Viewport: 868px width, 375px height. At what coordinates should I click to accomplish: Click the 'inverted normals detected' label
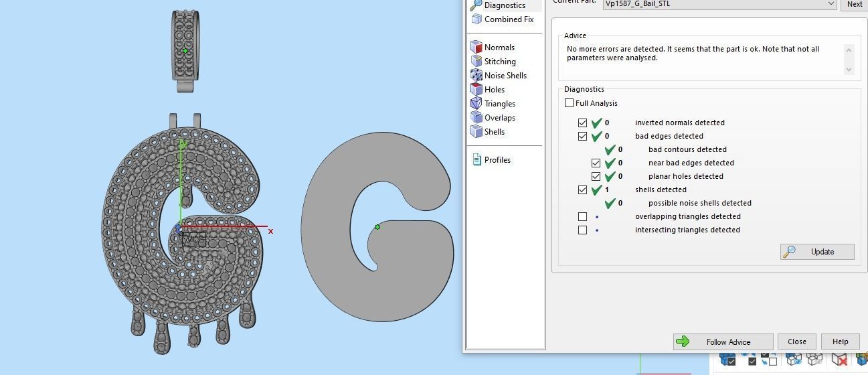[x=679, y=123]
